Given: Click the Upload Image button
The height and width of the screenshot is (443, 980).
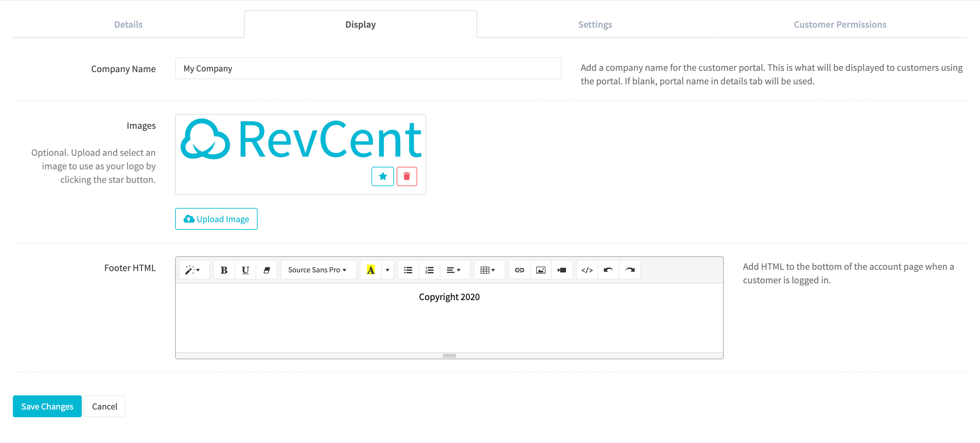Looking at the screenshot, I should [216, 219].
